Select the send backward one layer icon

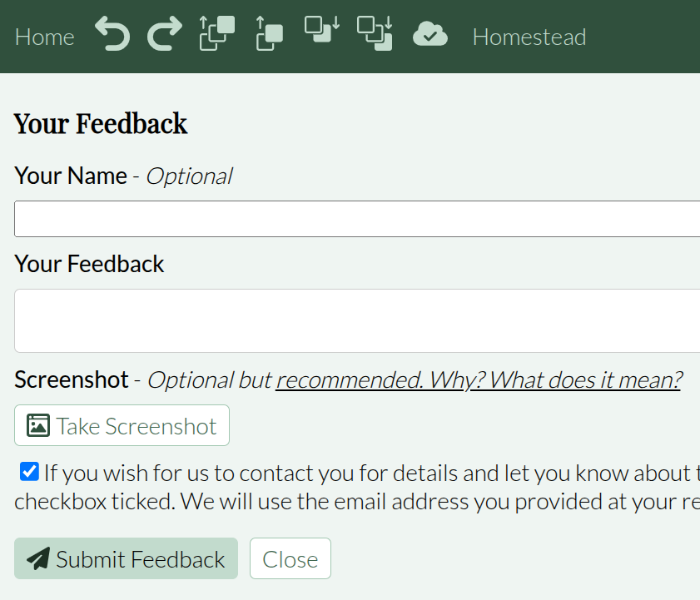[x=322, y=29]
